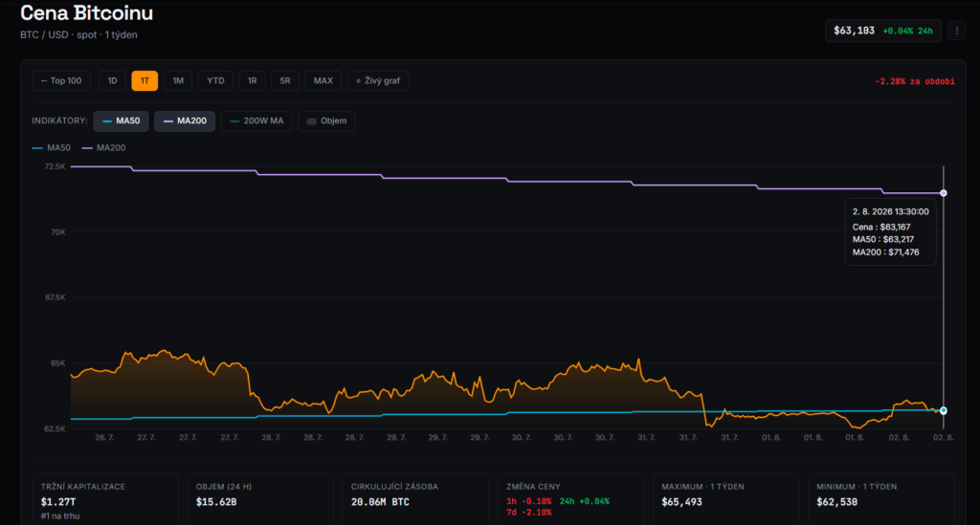Click the -2.28% za období label
Image resolution: width=980 pixels, height=525 pixels.
coord(915,82)
